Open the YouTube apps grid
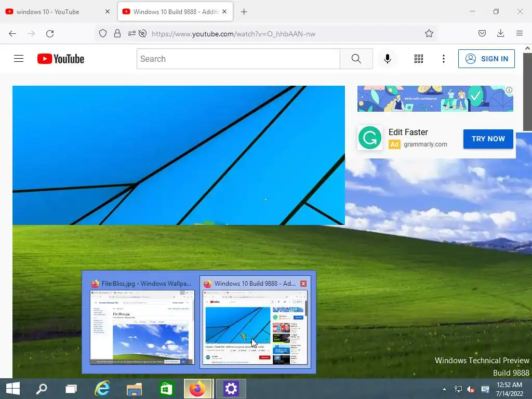 419,59
